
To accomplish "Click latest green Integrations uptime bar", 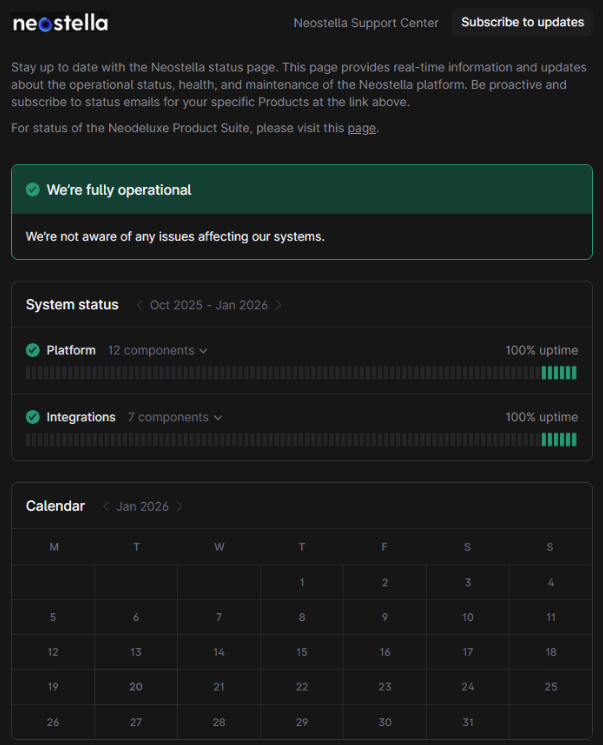I will coord(574,439).
